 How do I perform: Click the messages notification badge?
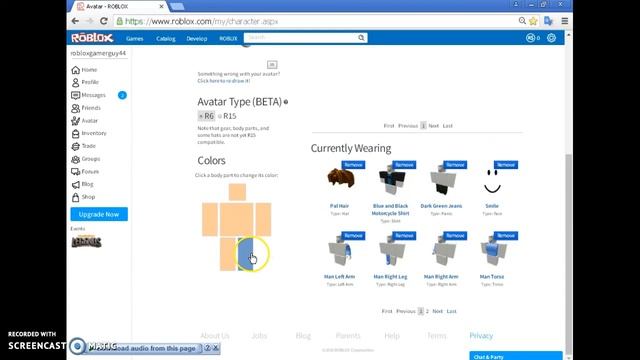pos(122,95)
